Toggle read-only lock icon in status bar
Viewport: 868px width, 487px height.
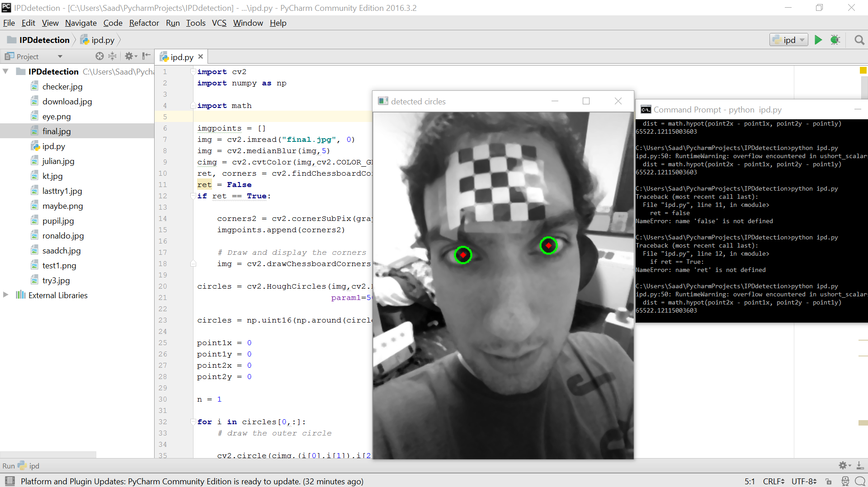pyautogui.click(x=828, y=482)
